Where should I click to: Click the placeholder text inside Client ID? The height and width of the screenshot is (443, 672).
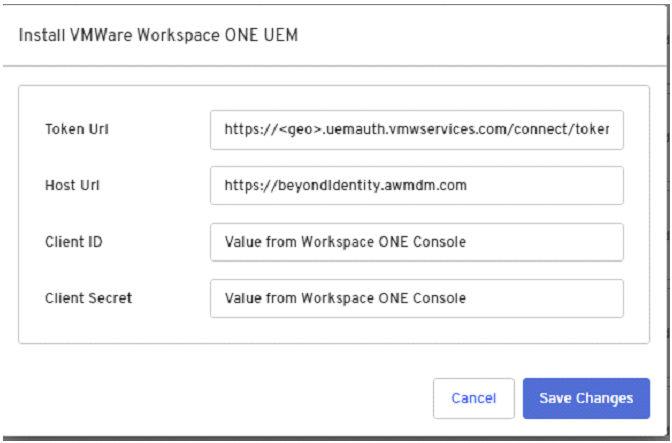345,241
